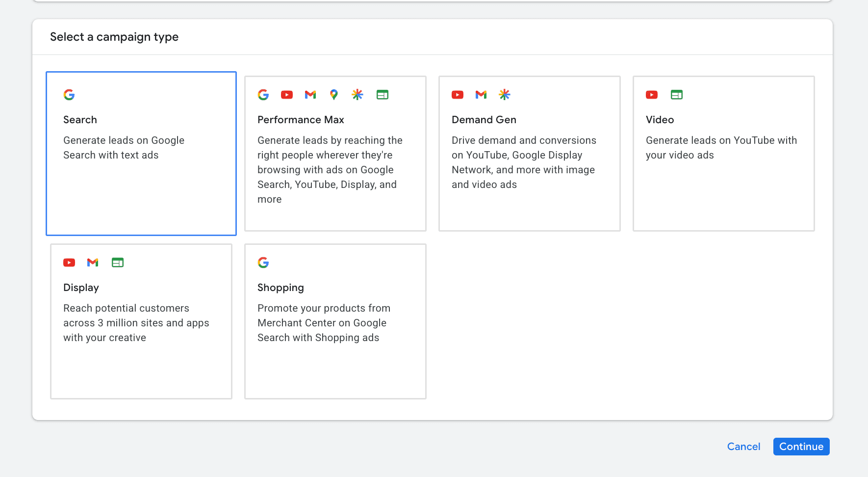Click YouTube icon in Demand Gen card
Viewport: 868px width, 477px height.
458,95
